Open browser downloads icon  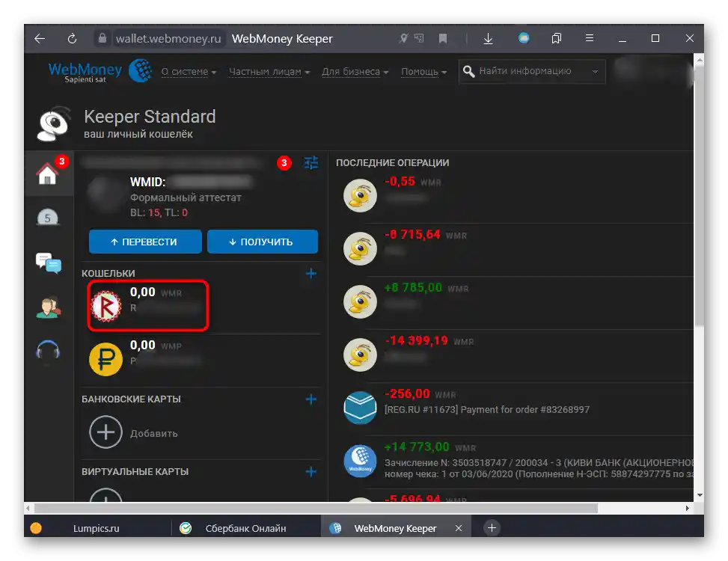point(488,38)
